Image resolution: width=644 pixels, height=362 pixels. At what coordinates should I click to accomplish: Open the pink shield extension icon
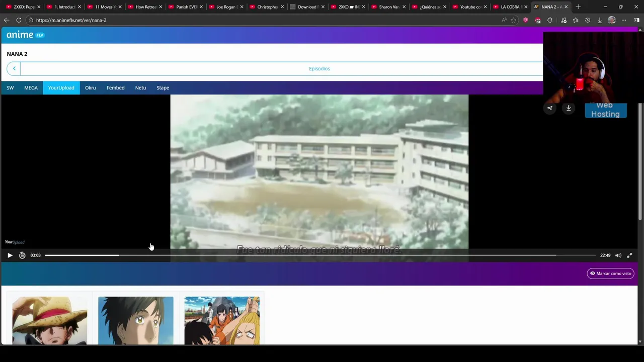coord(526,20)
